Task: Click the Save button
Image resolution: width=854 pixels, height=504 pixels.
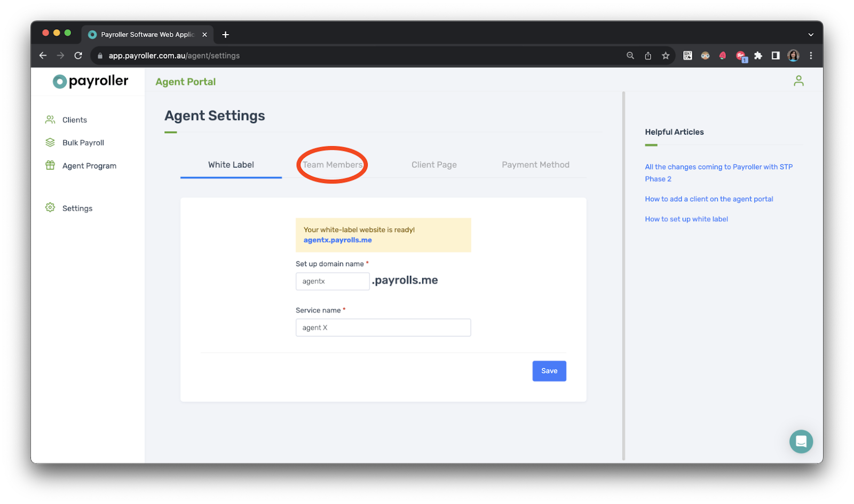Action: click(549, 371)
